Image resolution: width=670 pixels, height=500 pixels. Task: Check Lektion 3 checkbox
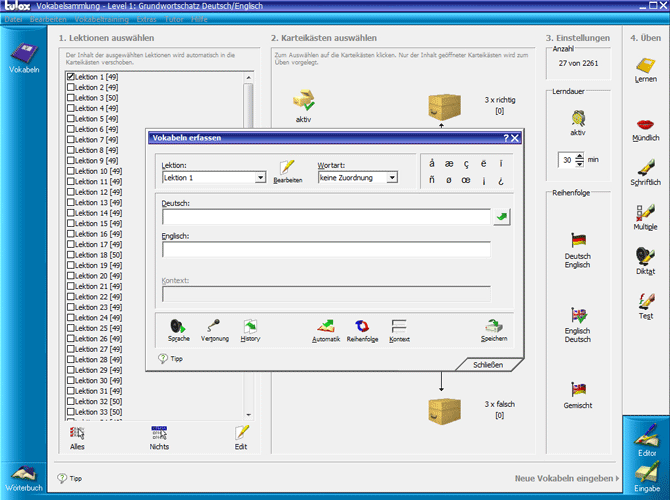(71, 97)
